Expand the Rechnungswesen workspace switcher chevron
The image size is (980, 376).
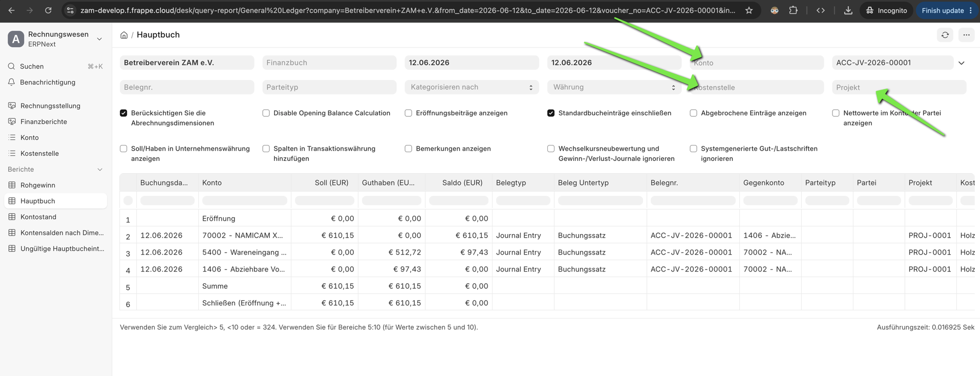pyautogui.click(x=99, y=39)
